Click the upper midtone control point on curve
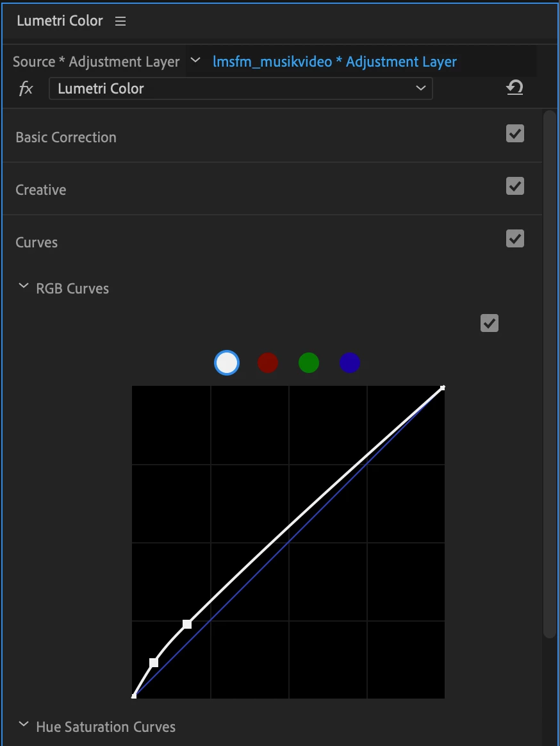 click(x=188, y=624)
